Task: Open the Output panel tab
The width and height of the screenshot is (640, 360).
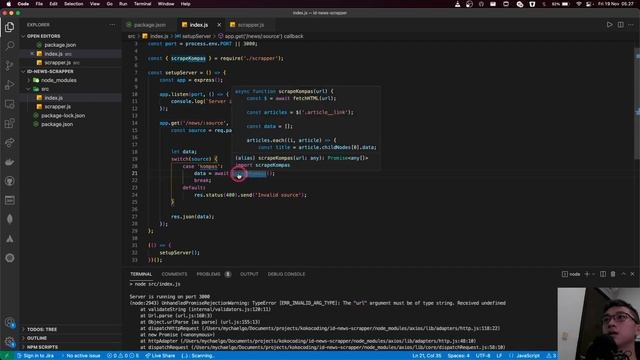Action: tap(249, 274)
